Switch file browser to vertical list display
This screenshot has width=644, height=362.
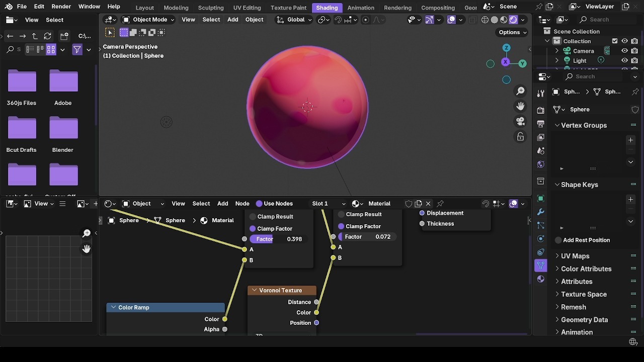pyautogui.click(x=30, y=49)
